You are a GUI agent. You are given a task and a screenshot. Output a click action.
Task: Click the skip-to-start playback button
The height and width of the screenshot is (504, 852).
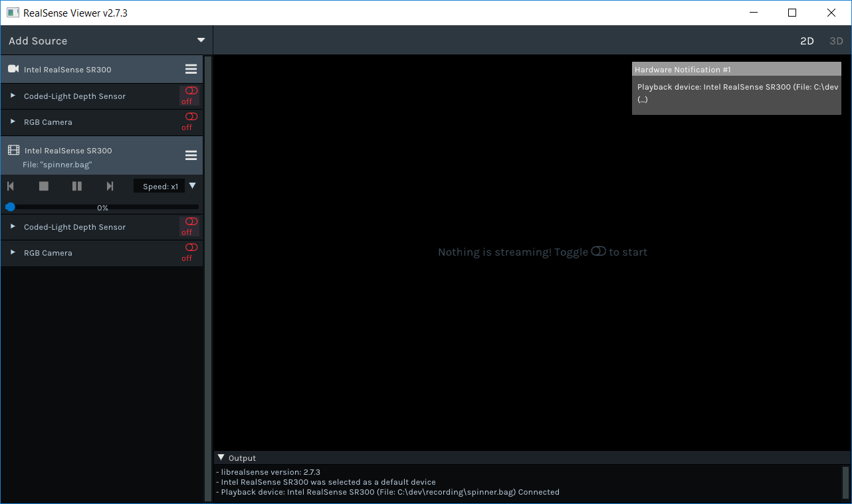click(11, 187)
